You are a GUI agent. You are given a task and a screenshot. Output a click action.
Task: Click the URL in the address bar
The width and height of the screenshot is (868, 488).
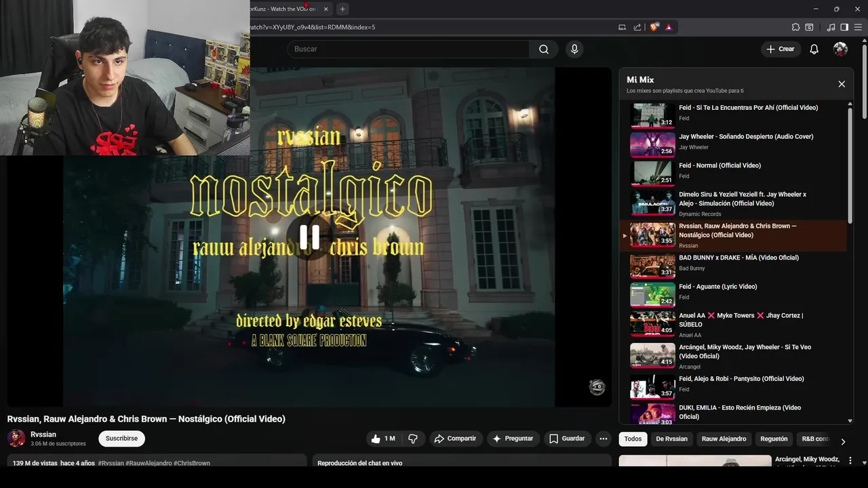point(312,27)
